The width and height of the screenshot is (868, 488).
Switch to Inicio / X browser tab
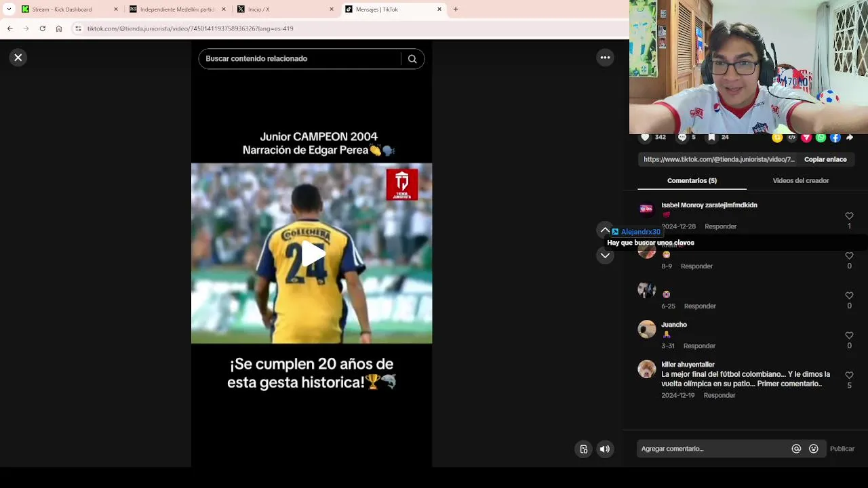point(285,9)
